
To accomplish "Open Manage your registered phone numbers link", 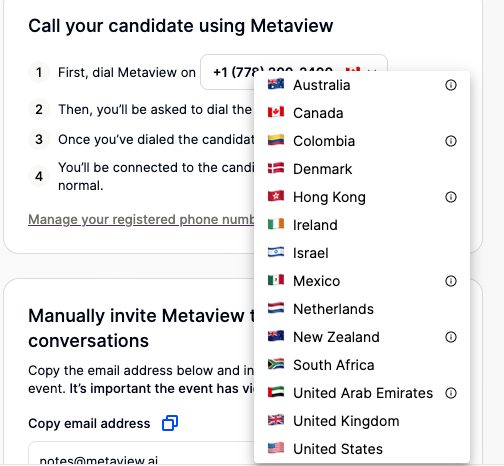I will (141, 219).
